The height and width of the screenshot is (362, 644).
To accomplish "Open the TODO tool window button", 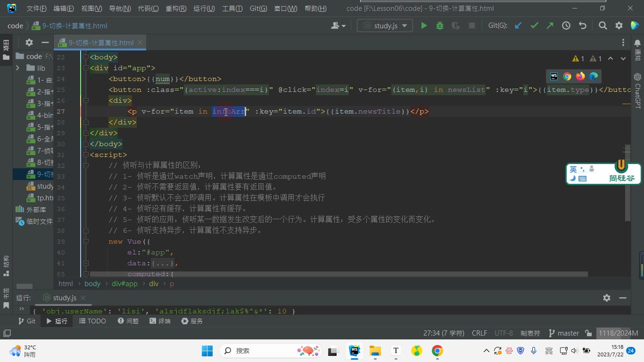I will click(92, 321).
